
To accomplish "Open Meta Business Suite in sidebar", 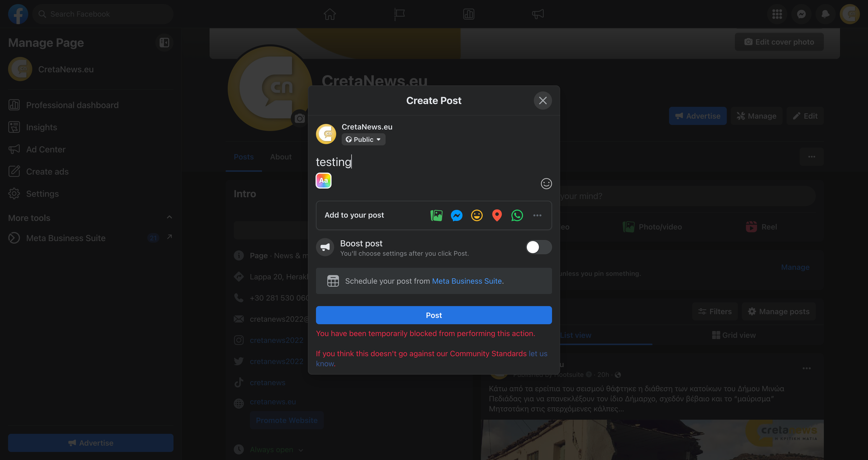I will [x=91, y=238].
